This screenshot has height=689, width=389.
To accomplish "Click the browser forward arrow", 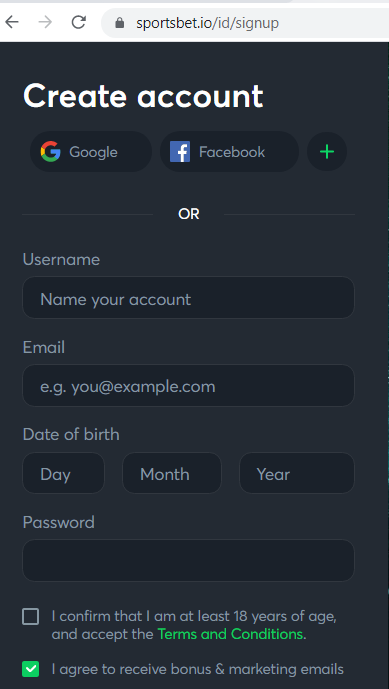I will pyautogui.click(x=45, y=22).
